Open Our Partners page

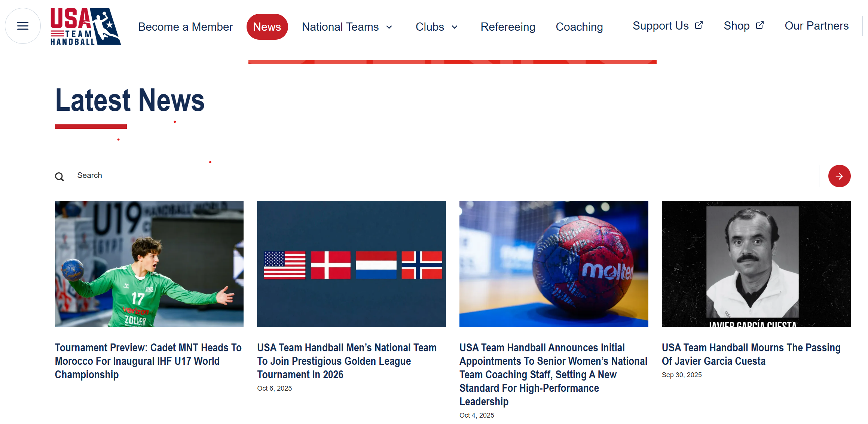[816, 26]
